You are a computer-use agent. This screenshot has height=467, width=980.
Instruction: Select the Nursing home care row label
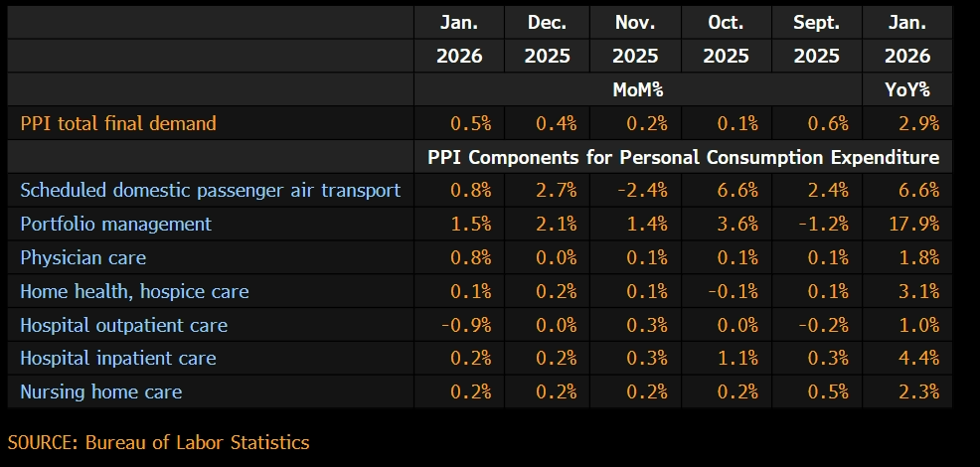click(x=101, y=392)
